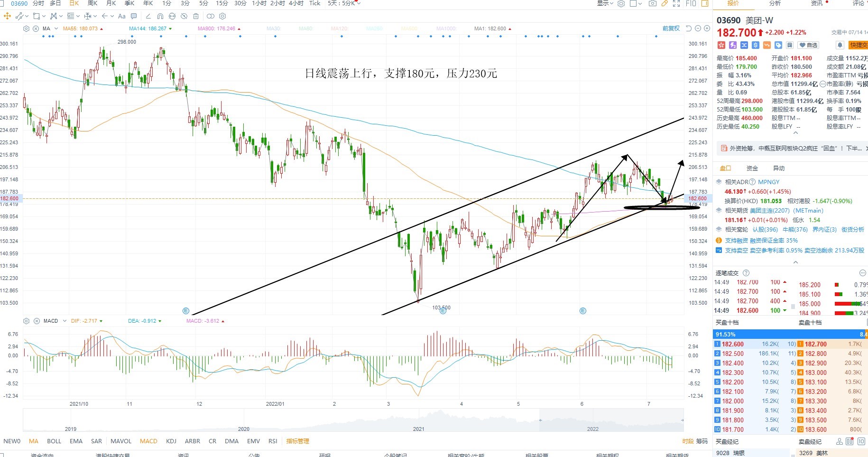Click the blue dollar sign icon
868x457 pixels.
(x=756, y=45)
